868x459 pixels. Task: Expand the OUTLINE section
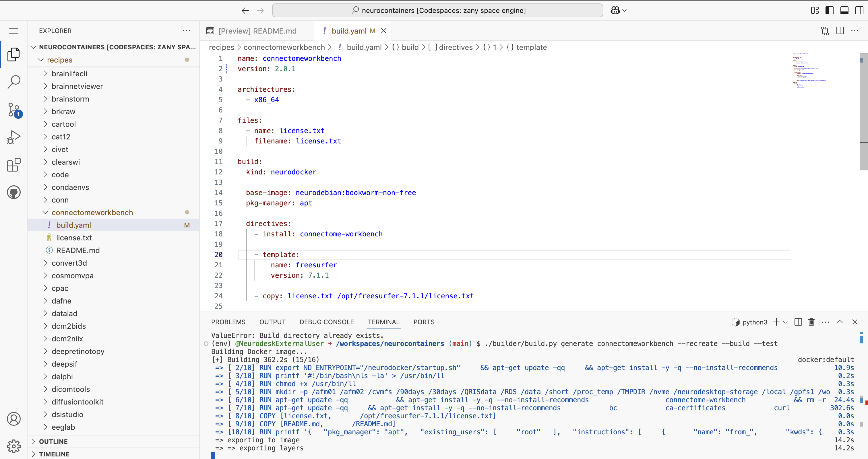(x=53, y=441)
